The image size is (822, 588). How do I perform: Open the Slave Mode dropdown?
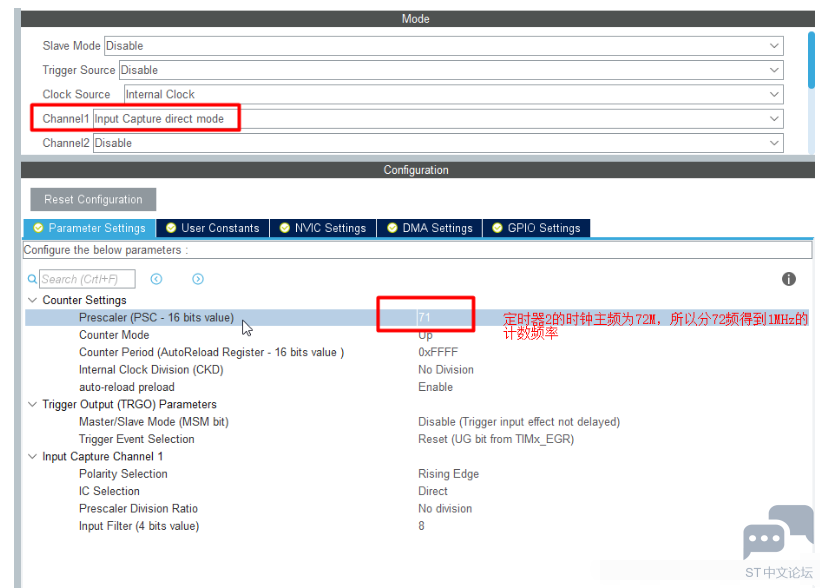pyautogui.click(x=774, y=46)
